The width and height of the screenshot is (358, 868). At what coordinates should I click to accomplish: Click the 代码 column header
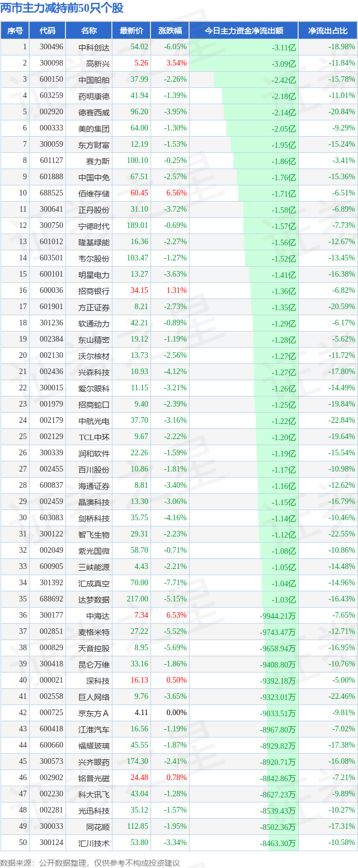(x=48, y=31)
